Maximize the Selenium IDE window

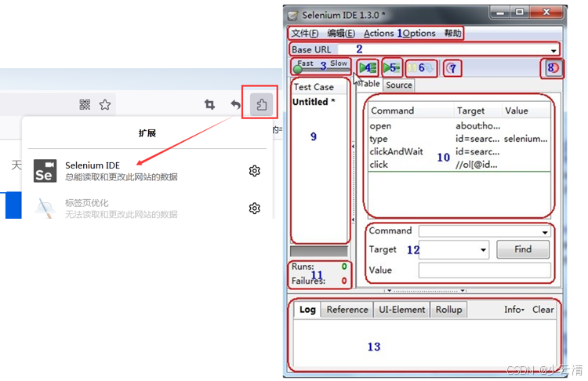point(519,13)
